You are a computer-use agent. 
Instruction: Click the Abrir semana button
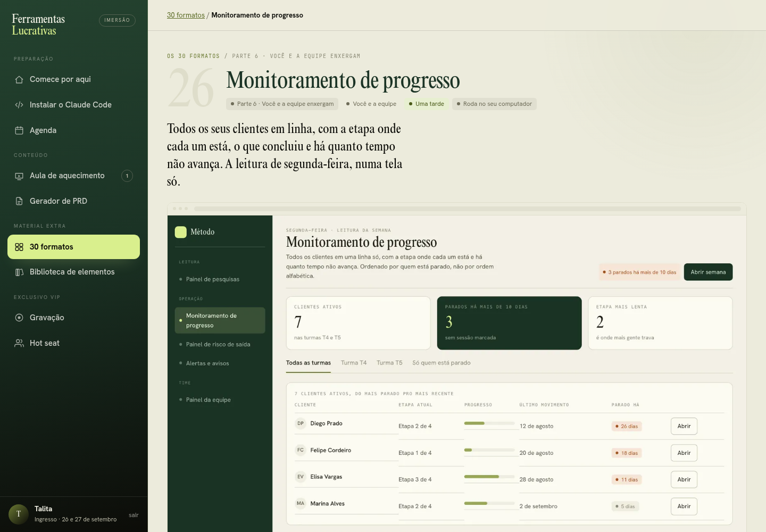point(708,272)
